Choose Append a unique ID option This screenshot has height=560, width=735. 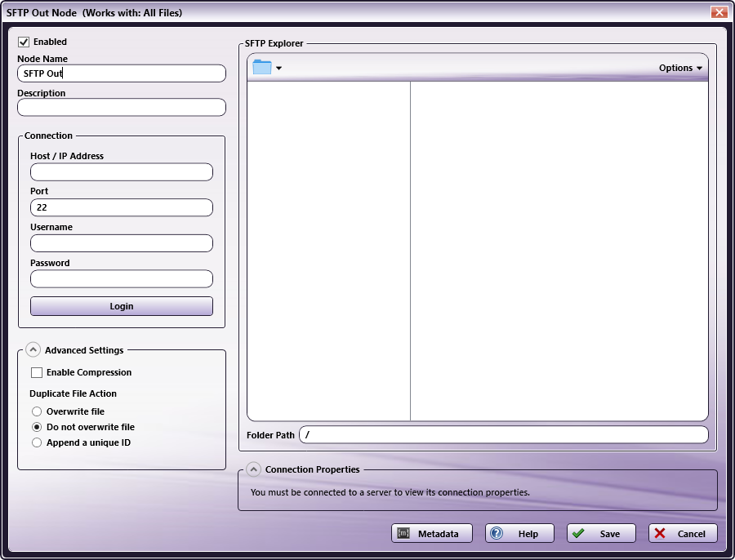[x=37, y=442]
